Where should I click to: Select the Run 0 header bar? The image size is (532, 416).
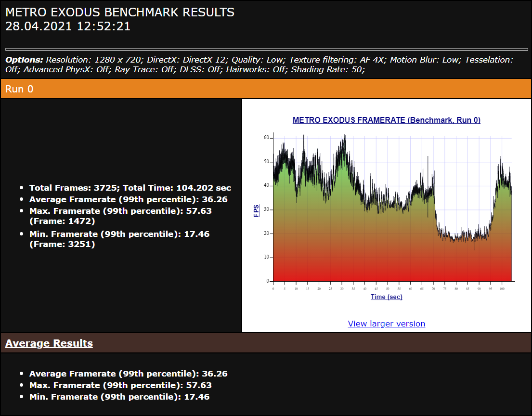coord(266,89)
